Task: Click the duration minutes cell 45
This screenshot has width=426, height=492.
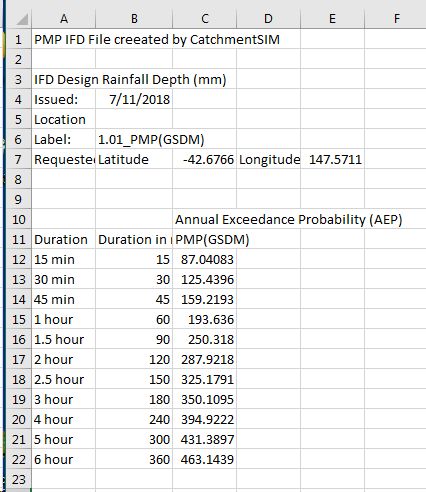Action: click(134, 299)
